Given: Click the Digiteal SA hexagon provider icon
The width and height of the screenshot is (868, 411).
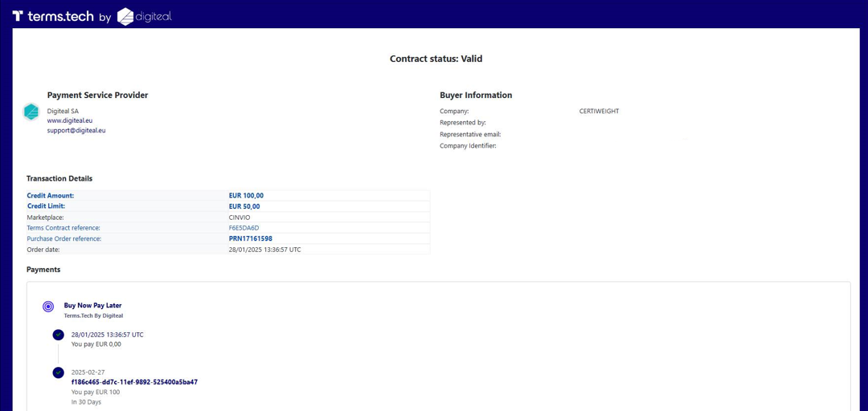Looking at the screenshot, I should click(31, 112).
